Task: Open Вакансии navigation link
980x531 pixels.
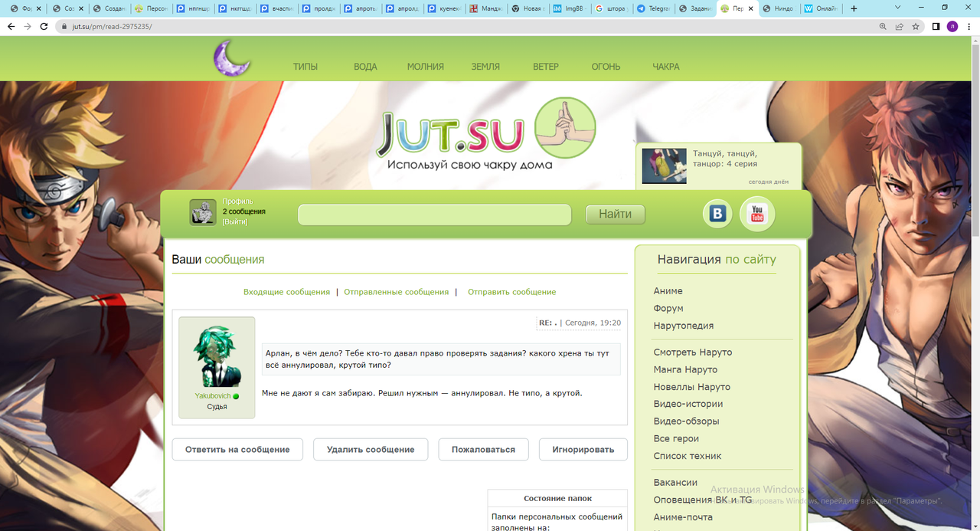Action: (675, 483)
